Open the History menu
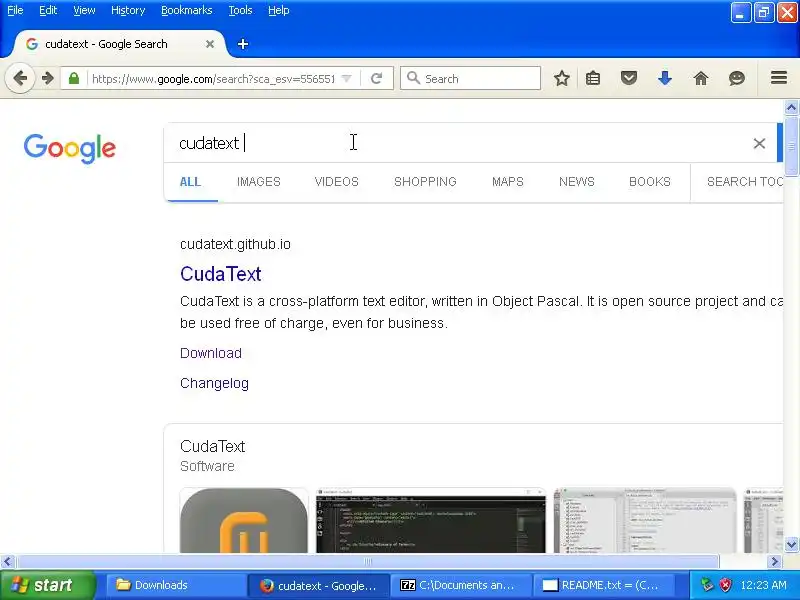The height and width of the screenshot is (600, 800). pyautogui.click(x=128, y=10)
